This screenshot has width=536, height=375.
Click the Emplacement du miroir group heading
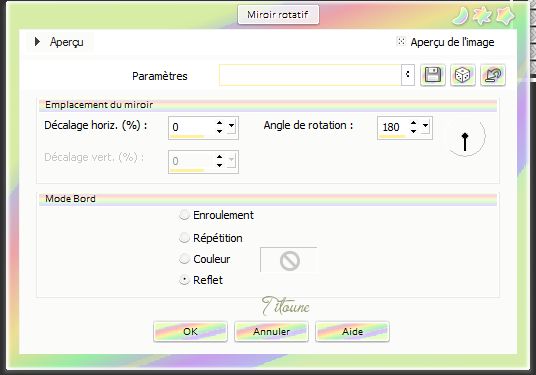(99, 105)
